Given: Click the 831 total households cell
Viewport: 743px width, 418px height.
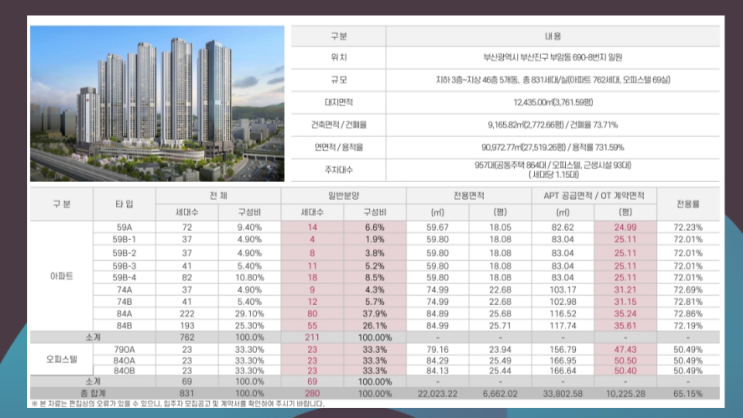Looking at the screenshot, I should tap(187, 393).
